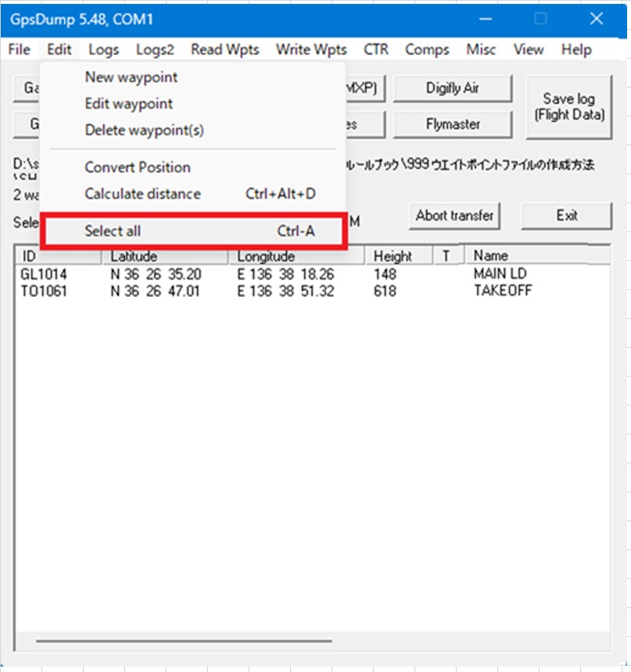
Task: Click the Abort transfer button
Action: (454, 216)
